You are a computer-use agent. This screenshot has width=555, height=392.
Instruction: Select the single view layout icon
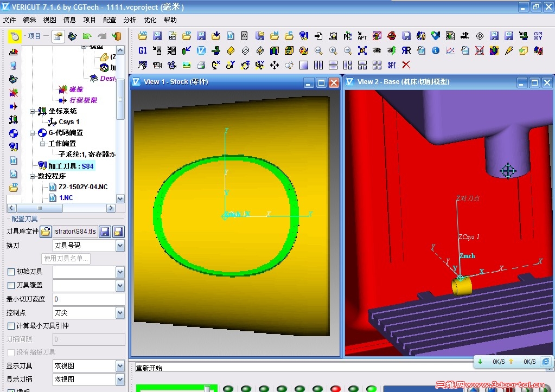click(304, 65)
